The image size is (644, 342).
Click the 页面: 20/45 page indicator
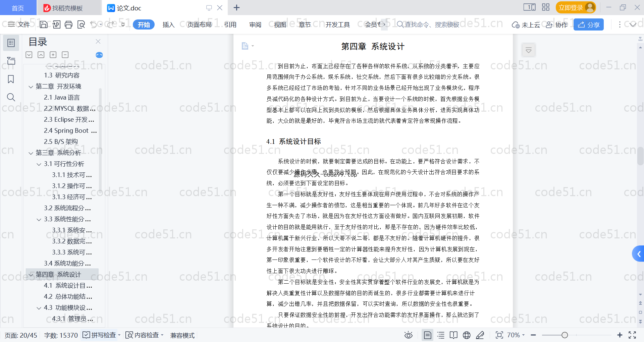click(x=21, y=335)
